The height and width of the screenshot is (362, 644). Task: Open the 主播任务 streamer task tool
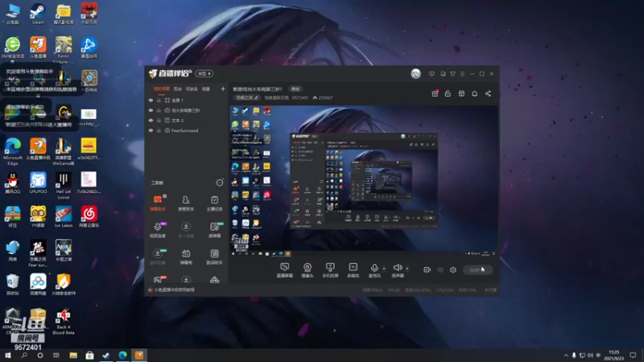214,203
